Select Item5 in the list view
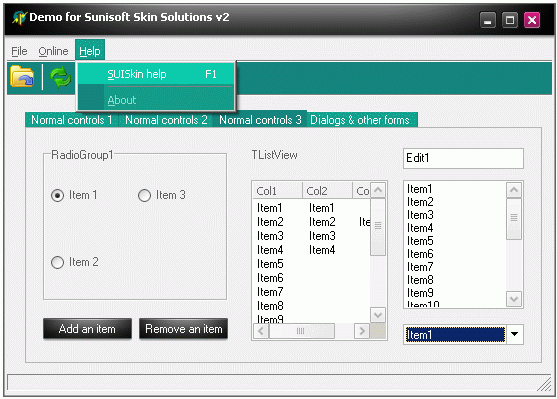This screenshot has height=399, width=557. tap(270, 264)
